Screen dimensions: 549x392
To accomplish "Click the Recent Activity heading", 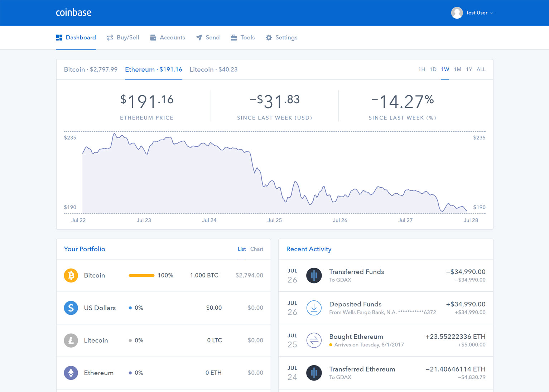I will 309,249.
